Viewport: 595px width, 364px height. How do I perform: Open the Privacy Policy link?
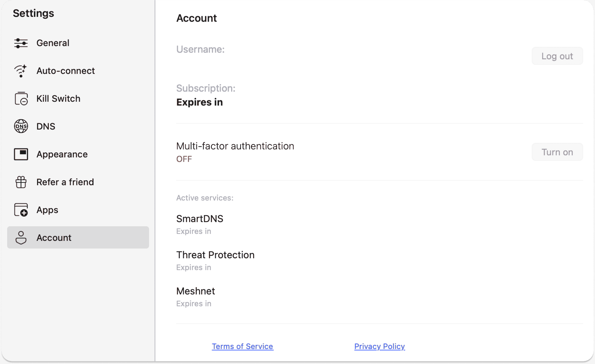(379, 346)
